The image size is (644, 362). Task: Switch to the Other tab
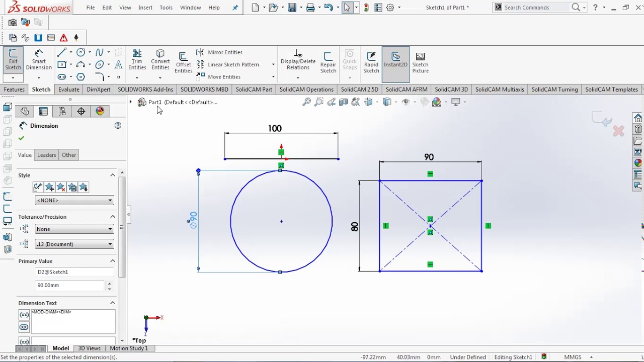[69, 155]
